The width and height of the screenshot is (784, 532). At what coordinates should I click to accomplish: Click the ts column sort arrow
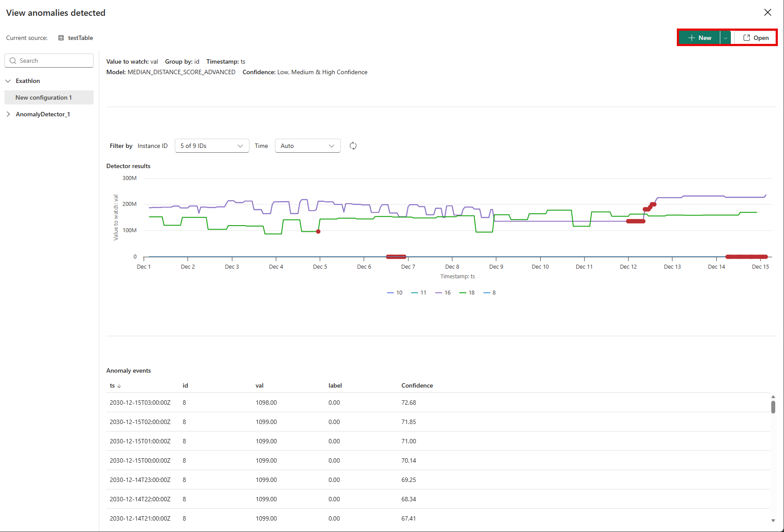click(x=119, y=386)
